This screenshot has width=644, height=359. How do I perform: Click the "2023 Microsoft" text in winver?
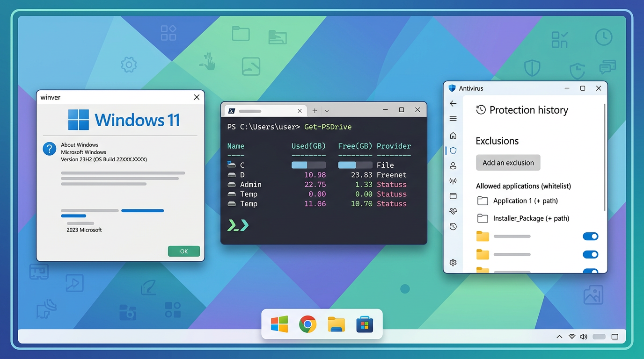[x=84, y=230]
